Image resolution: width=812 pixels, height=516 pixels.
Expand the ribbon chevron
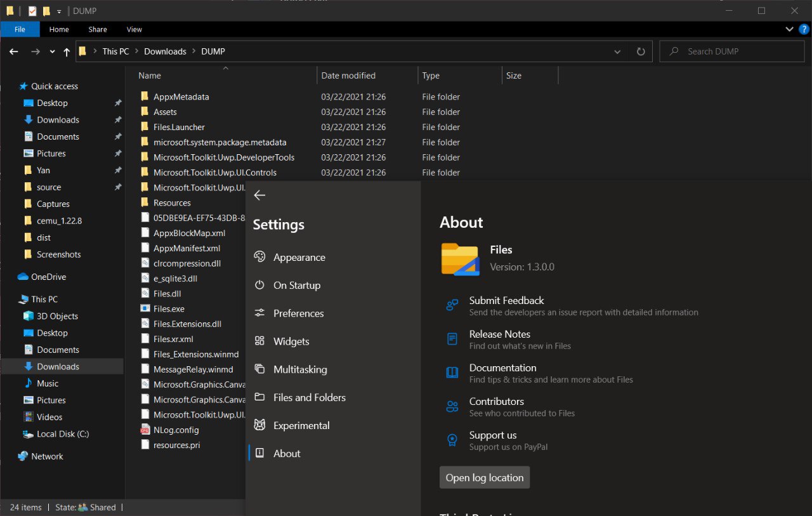790,29
